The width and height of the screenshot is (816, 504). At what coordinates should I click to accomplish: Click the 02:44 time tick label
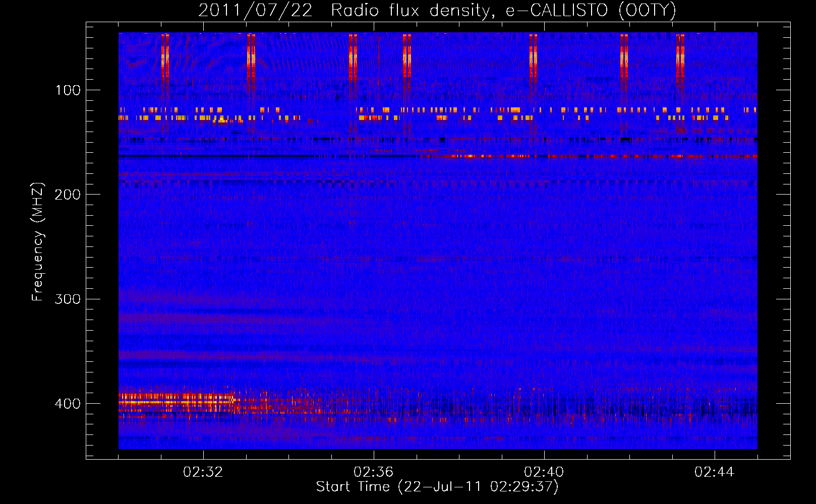coord(715,472)
